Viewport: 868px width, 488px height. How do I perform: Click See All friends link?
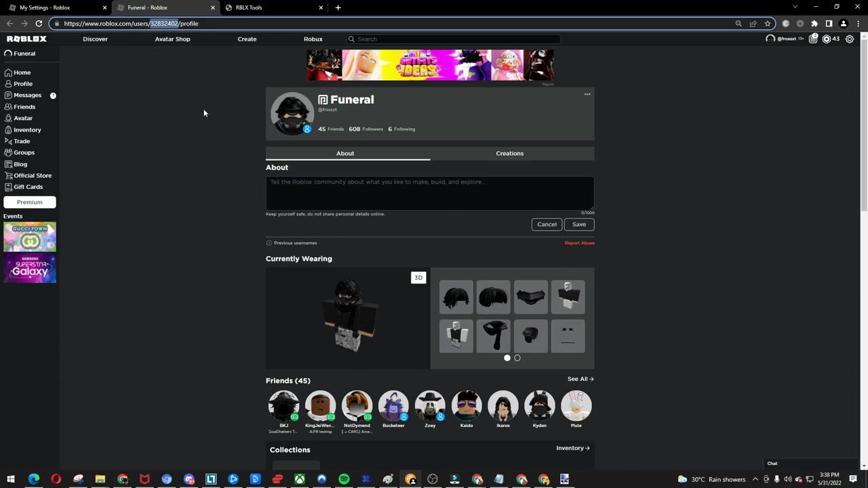(580, 379)
